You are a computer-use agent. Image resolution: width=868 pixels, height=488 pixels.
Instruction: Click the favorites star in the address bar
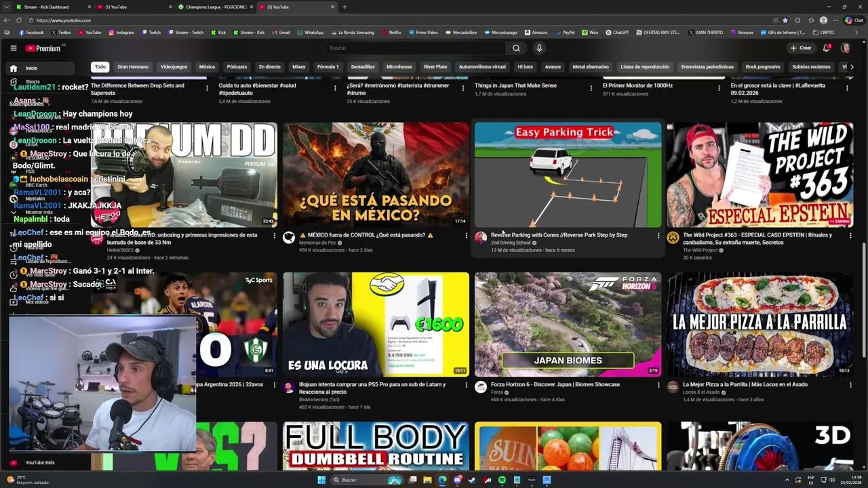point(785,20)
